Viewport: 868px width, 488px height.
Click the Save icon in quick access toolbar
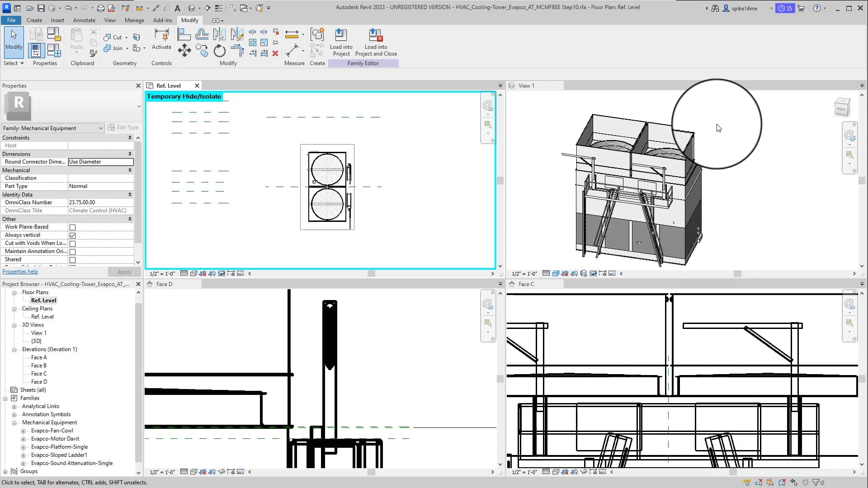[x=41, y=8]
